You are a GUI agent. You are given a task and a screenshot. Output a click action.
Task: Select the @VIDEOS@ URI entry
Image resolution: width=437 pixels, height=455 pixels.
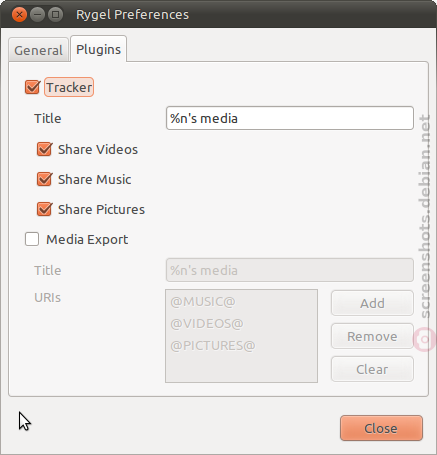(x=207, y=324)
